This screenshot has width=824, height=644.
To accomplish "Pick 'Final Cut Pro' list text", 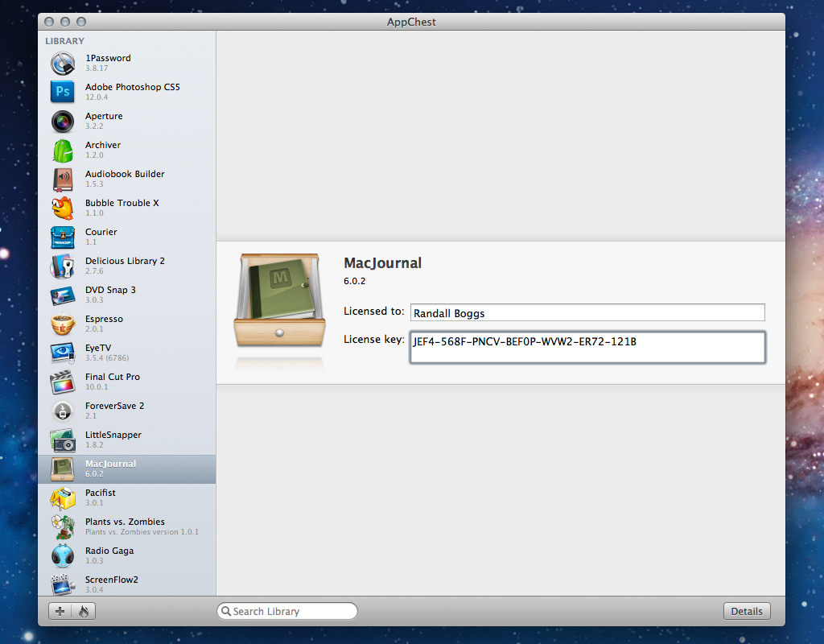I will click(113, 377).
